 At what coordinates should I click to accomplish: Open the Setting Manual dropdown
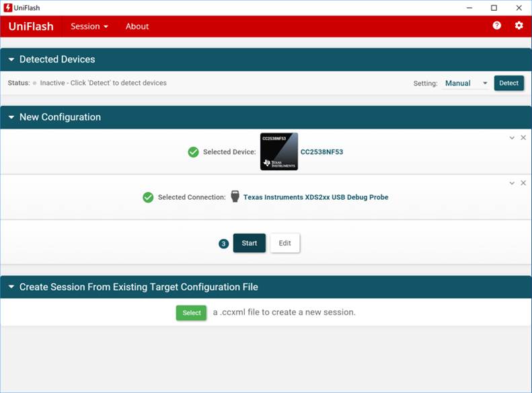pyautogui.click(x=465, y=83)
